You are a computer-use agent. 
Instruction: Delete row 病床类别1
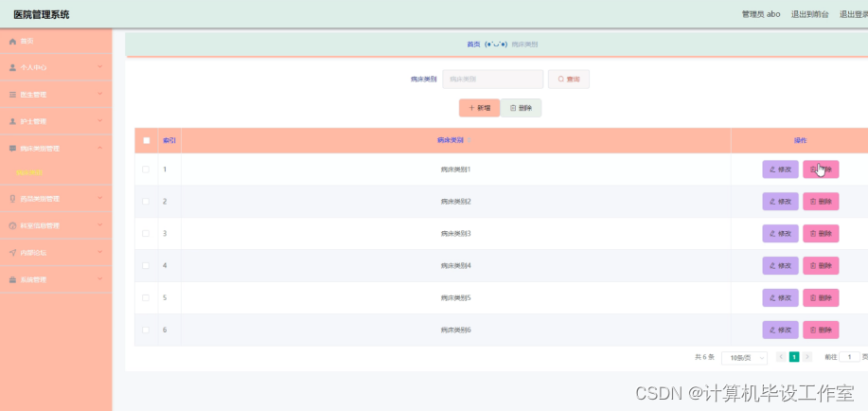pyautogui.click(x=821, y=170)
